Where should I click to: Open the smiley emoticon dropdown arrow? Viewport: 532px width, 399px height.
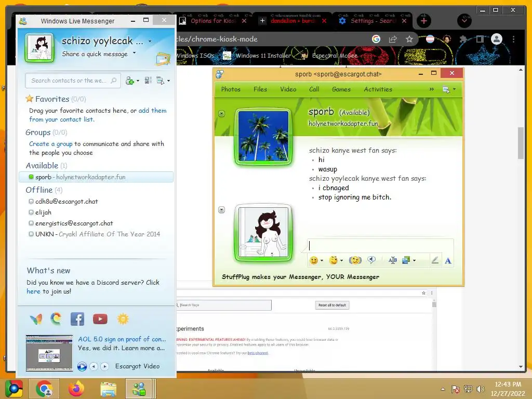[x=322, y=261]
